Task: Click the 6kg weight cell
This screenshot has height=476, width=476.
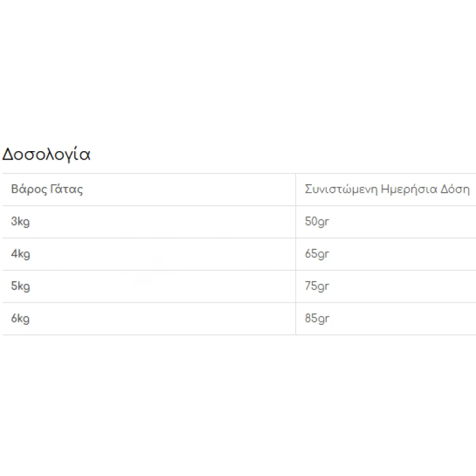Action: tap(149, 319)
